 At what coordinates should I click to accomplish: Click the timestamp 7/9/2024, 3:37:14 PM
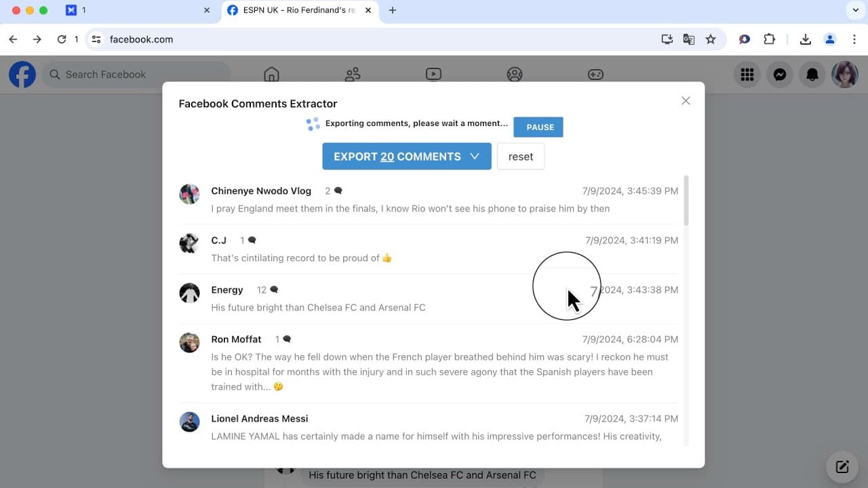(x=631, y=419)
